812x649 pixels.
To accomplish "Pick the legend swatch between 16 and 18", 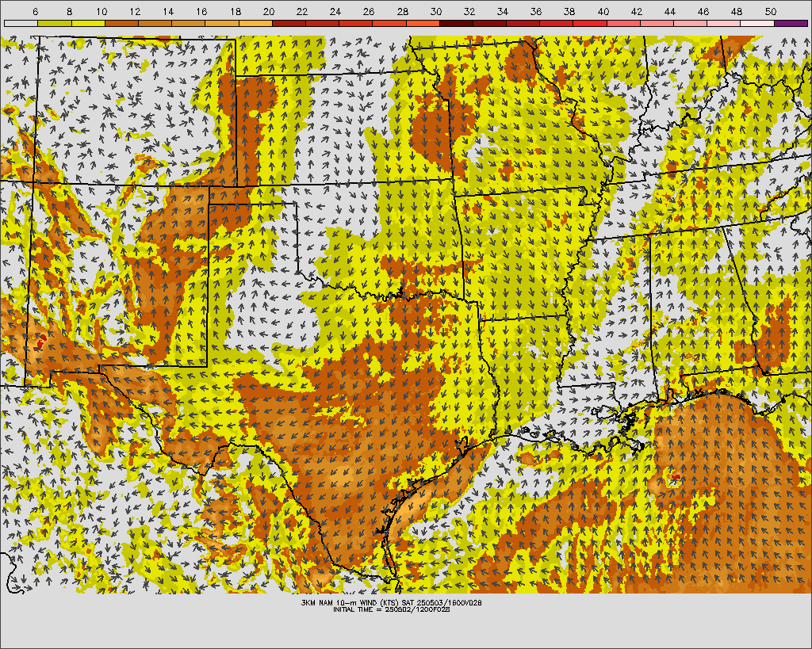I will point(222,23).
